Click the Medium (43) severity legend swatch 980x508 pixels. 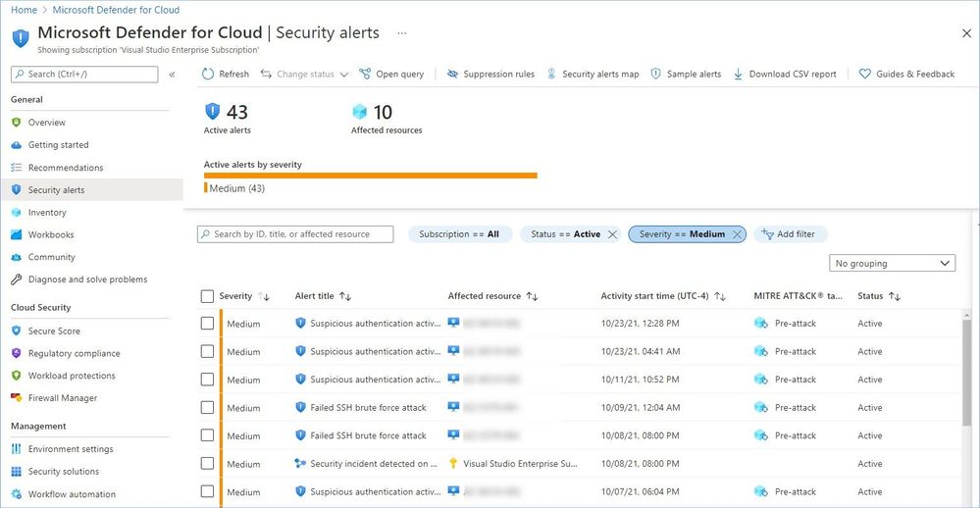[x=206, y=188]
